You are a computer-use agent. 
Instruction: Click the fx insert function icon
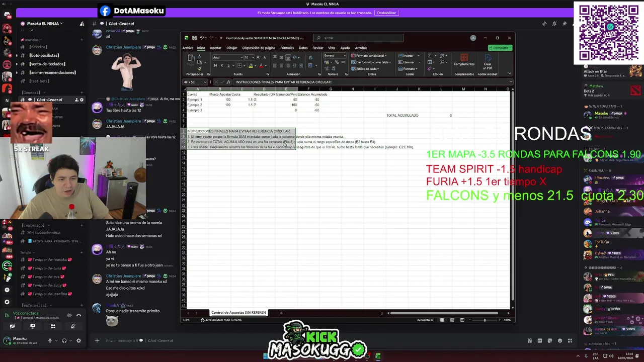[228, 82]
